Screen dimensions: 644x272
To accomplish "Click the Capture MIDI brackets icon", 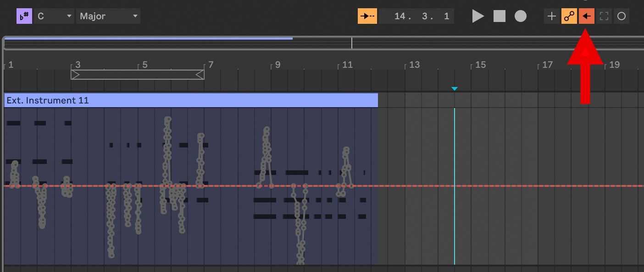I will [x=604, y=16].
